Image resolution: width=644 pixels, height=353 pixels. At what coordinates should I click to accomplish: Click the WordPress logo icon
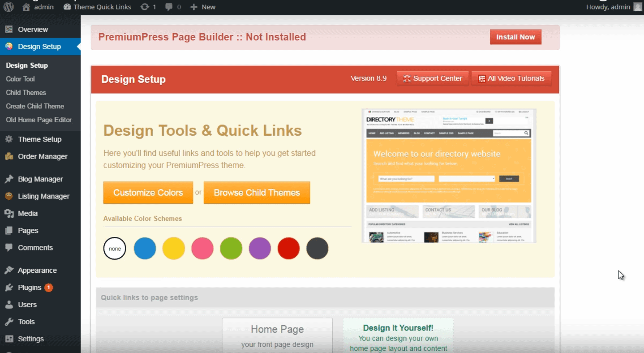coord(9,7)
